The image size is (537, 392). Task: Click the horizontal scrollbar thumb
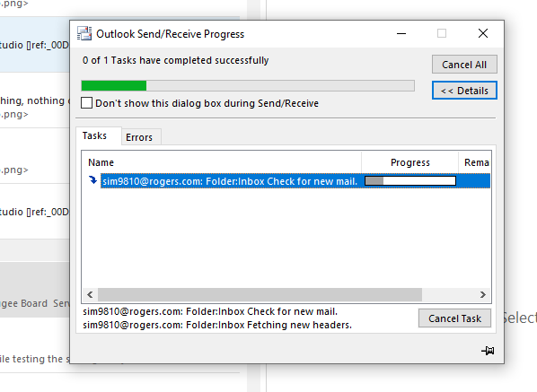[260, 294]
